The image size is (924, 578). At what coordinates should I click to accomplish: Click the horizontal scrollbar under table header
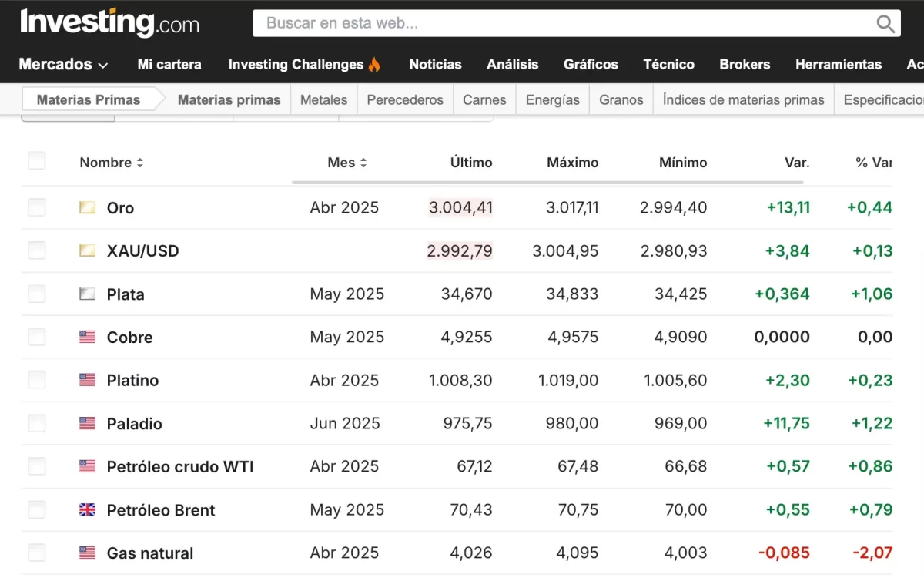pyautogui.click(x=547, y=183)
